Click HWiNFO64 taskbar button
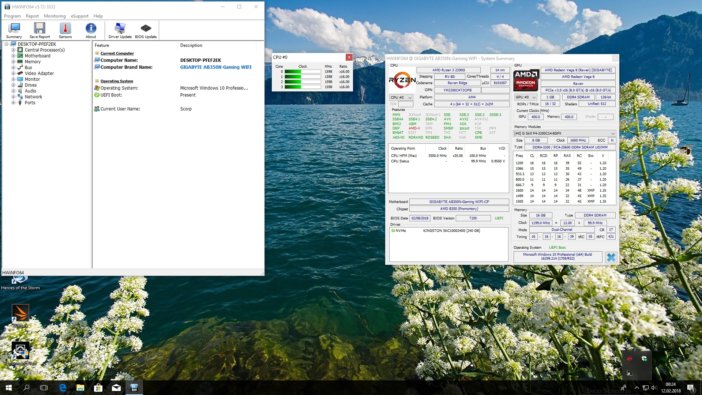 tap(134, 388)
